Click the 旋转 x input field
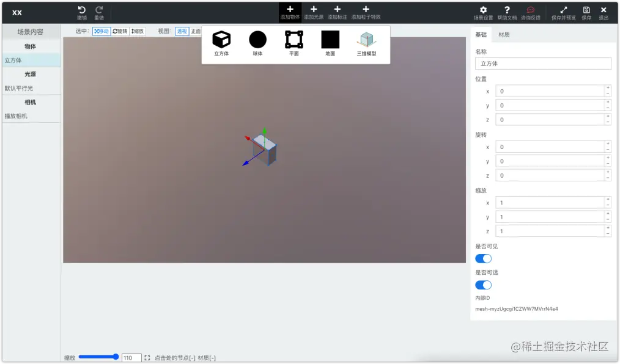Viewport: 620px width, 364px height. tap(550, 147)
